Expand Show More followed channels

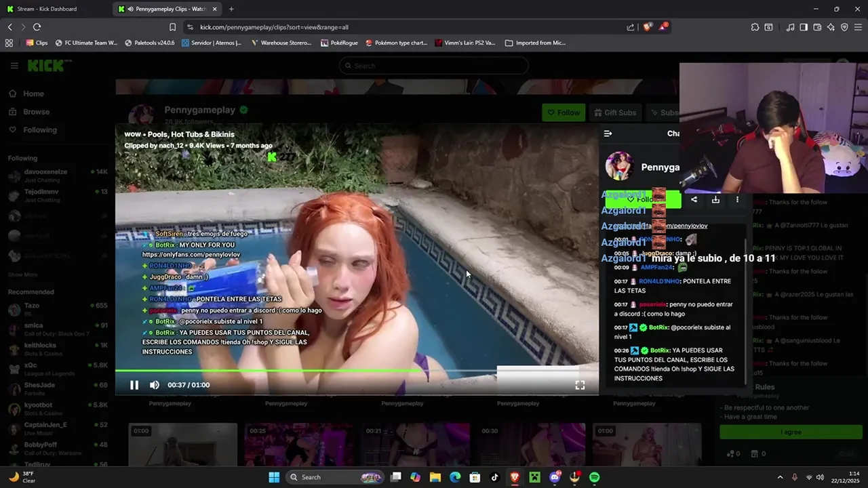pyautogui.click(x=23, y=274)
